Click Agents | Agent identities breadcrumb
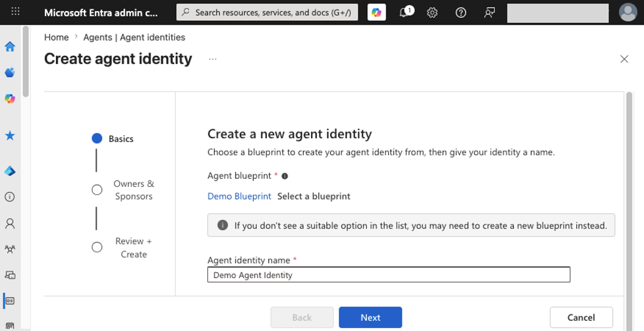This screenshot has width=644, height=331. pyautogui.click(x=134, y=37)
